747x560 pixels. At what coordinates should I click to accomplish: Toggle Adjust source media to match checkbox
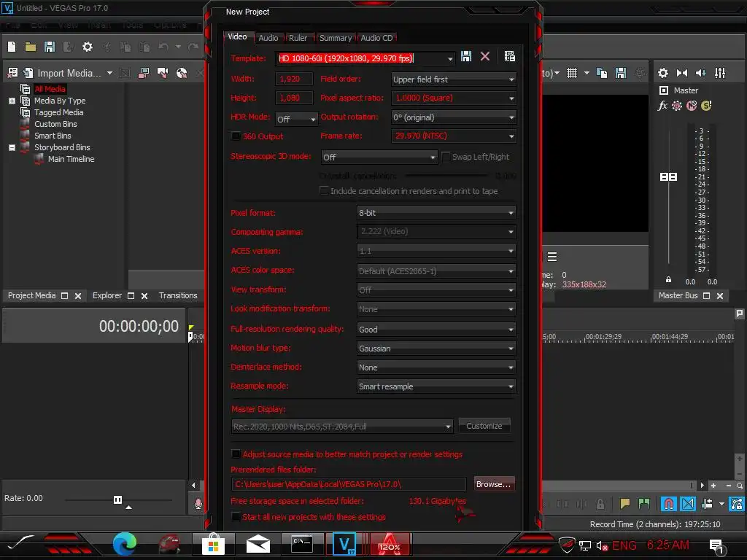tap(236, 454)
